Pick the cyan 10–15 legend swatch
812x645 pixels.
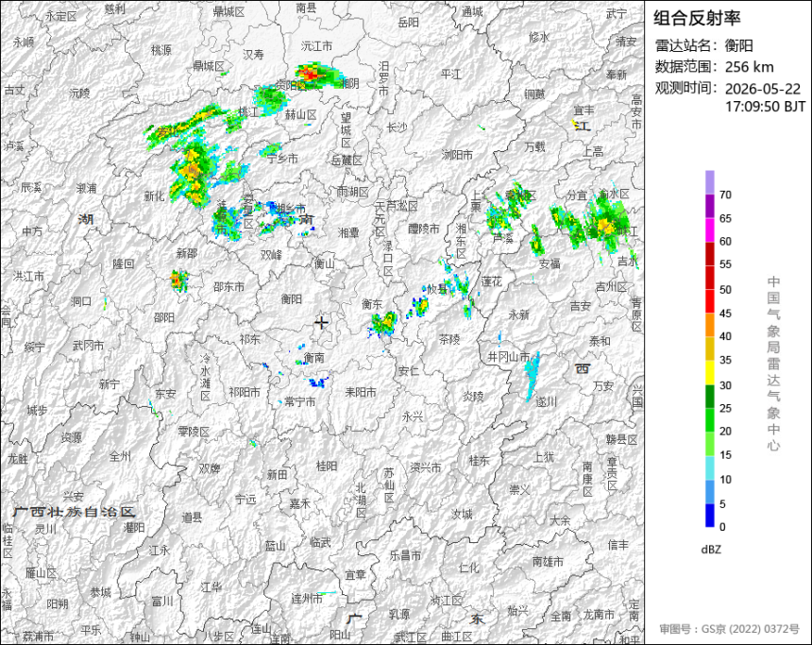click(709, 467)
